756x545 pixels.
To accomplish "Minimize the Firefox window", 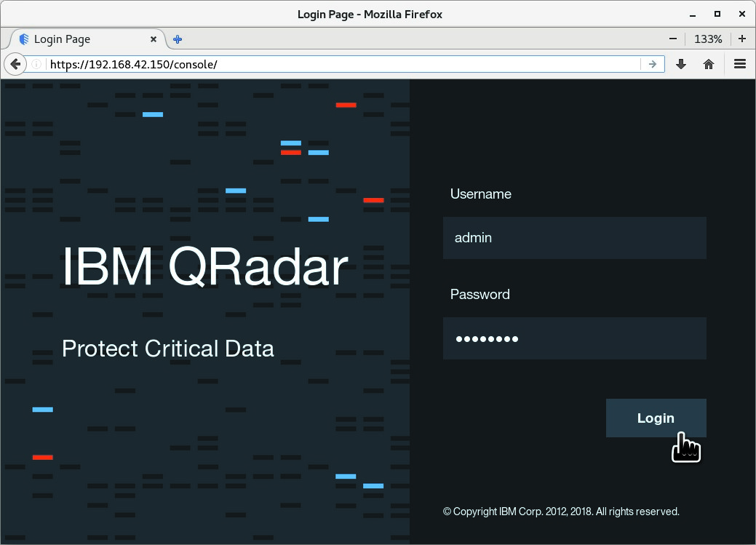I will point(693,15).
